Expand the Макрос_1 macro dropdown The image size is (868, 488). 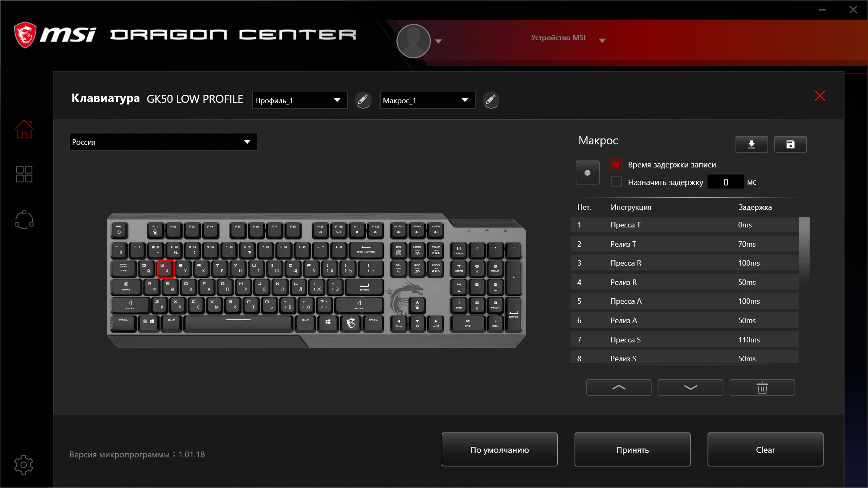click(466, 100)
